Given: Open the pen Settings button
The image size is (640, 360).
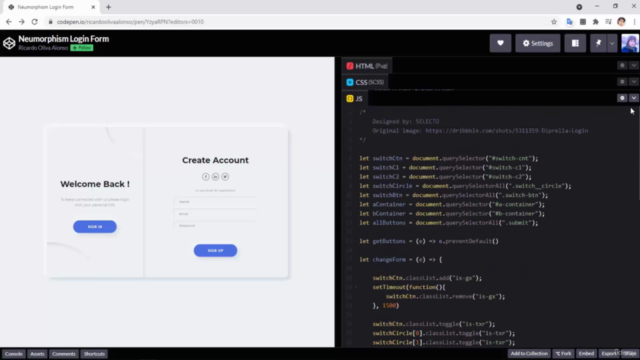Looking at the screenshot, I should pyautogui.click(x=538, y=43).
